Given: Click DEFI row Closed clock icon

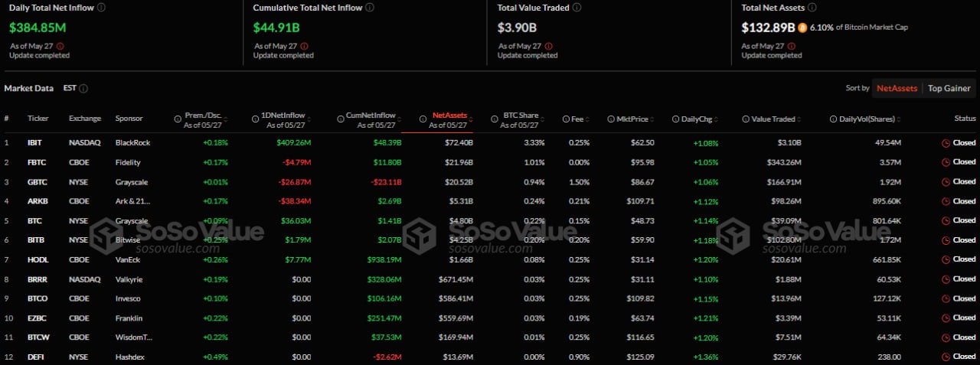Looking at the screenshot, I should point(946,357).
